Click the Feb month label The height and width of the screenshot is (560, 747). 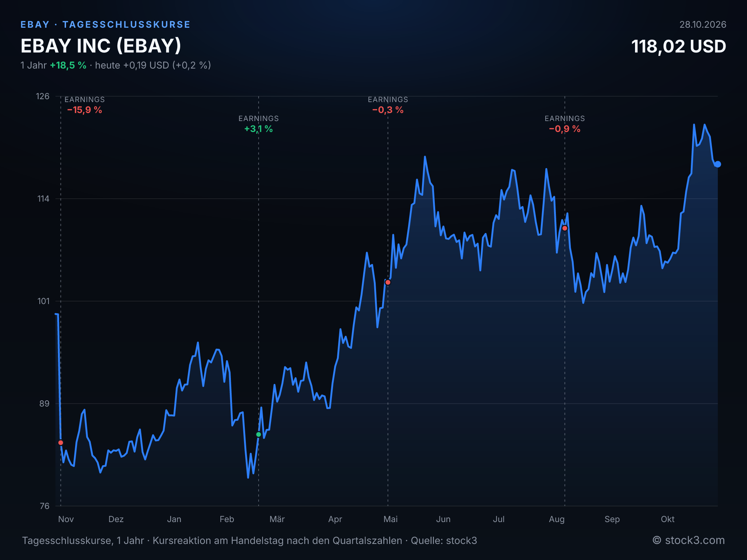[x=227, y=519]
